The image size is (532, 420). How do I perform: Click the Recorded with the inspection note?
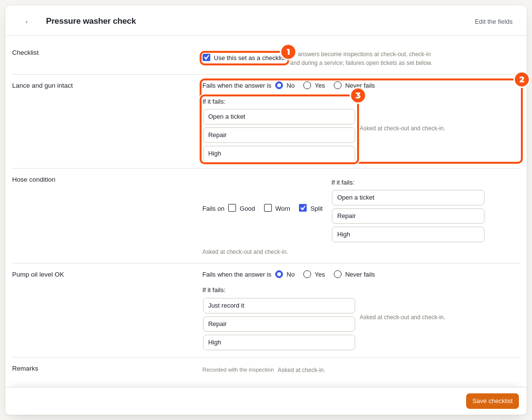238,370
